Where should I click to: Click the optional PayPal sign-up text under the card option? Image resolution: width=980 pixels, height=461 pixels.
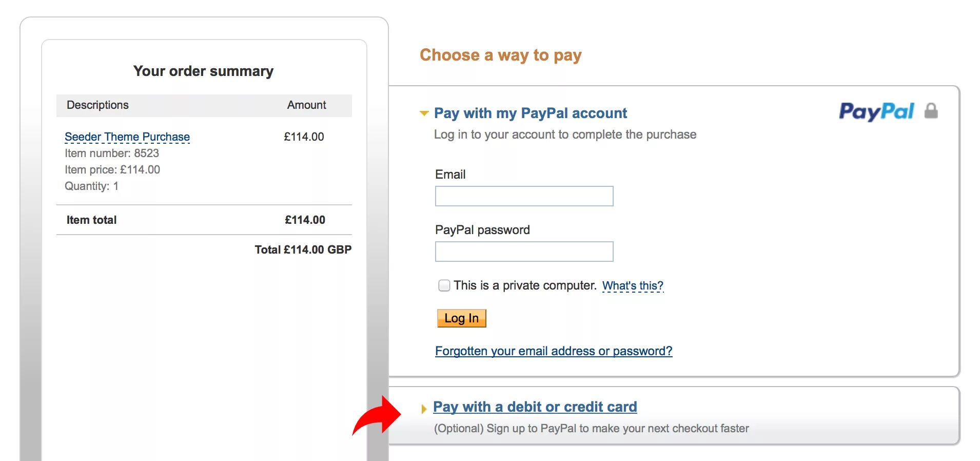(591, 428)
